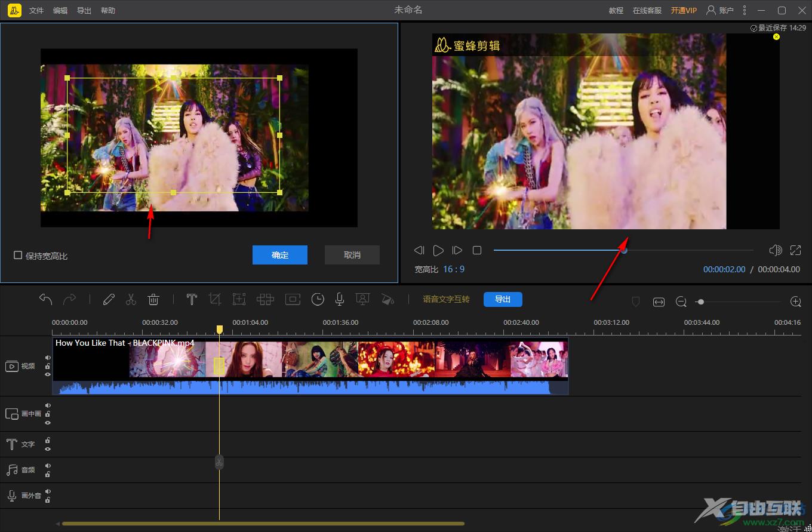The width and height of the screenshot is (812, 532).
Task: Select the paint bucket fill tool
Action: (x=387, y=299)
